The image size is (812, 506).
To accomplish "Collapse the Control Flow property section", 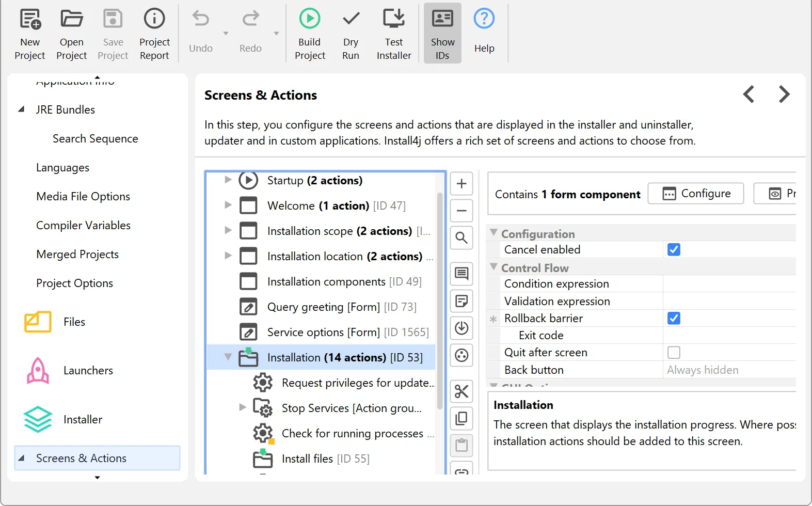I will pyautogui.click(x=494, y=267).
